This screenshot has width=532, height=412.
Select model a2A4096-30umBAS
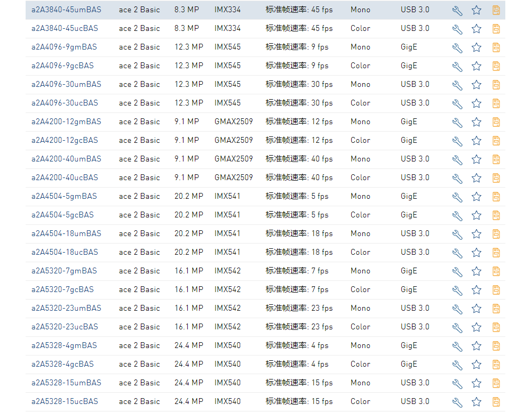pos(66,84)
